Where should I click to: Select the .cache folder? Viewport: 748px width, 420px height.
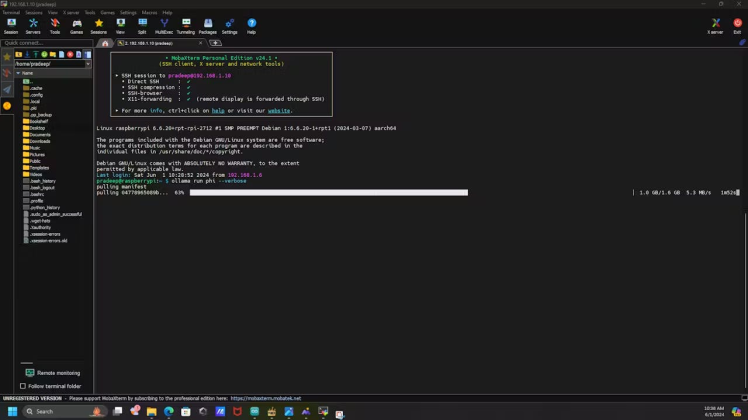coord(36,88)
